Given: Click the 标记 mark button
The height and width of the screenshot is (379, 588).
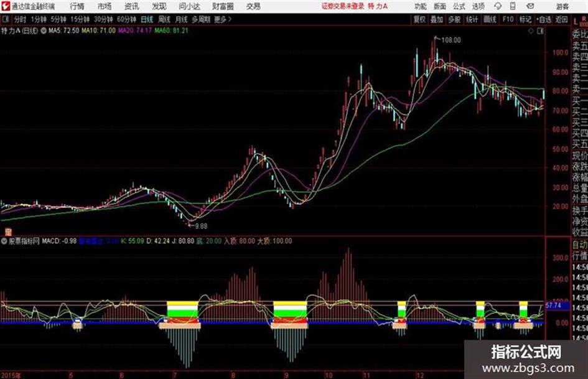Looking at the screenshot, I should tap(525, 19).
